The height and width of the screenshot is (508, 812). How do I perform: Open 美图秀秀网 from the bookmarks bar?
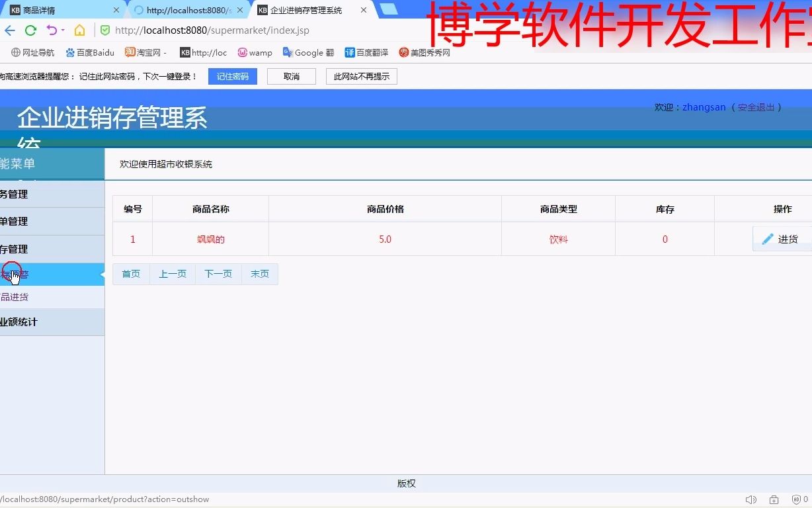pyautogui.click(x=424, y=52)
